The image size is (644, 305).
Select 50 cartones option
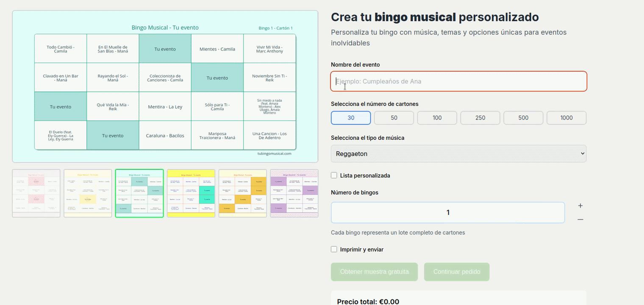click(394, 118)
